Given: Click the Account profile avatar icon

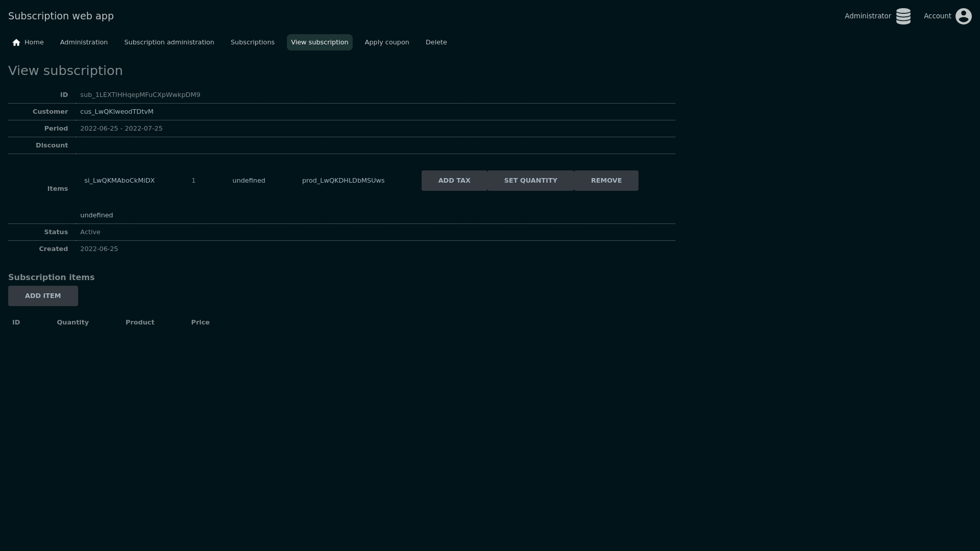Looking at the screenshot, I should [963, 16].
